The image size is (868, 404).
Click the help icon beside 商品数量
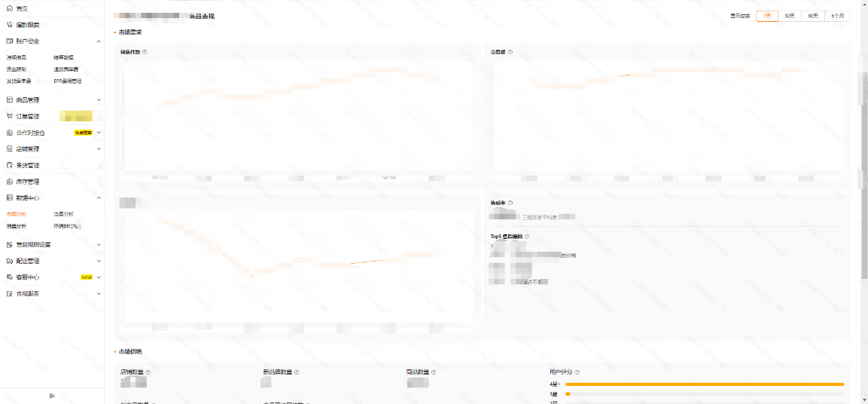[434, 372]
